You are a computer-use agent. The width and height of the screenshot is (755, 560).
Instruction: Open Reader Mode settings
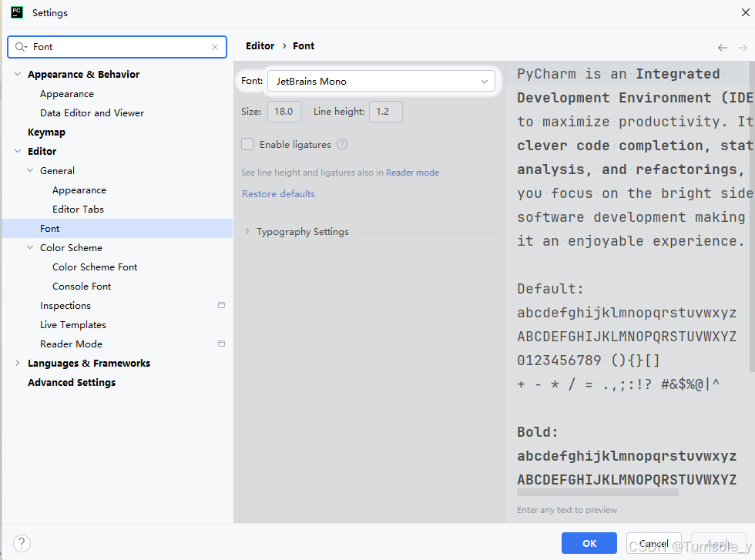coord(71,344)
